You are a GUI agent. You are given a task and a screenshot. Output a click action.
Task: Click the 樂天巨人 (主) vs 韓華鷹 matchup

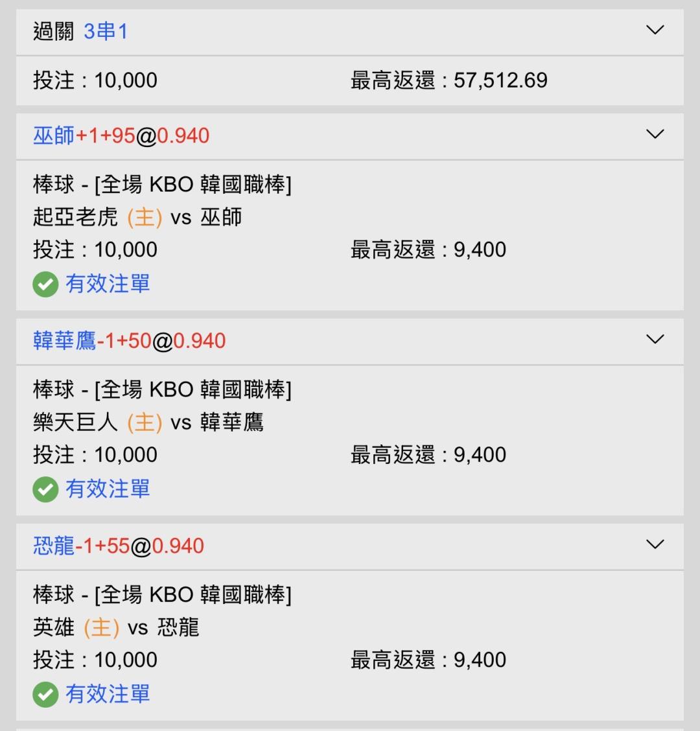click(x=148, y=423)
